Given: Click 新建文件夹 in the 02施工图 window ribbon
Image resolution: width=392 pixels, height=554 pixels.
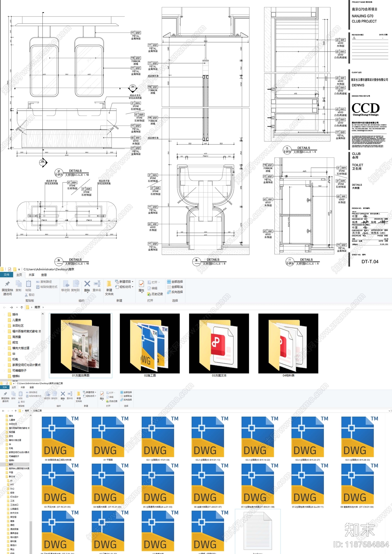Looking at the screenshot, I should [x=79, y=397].
